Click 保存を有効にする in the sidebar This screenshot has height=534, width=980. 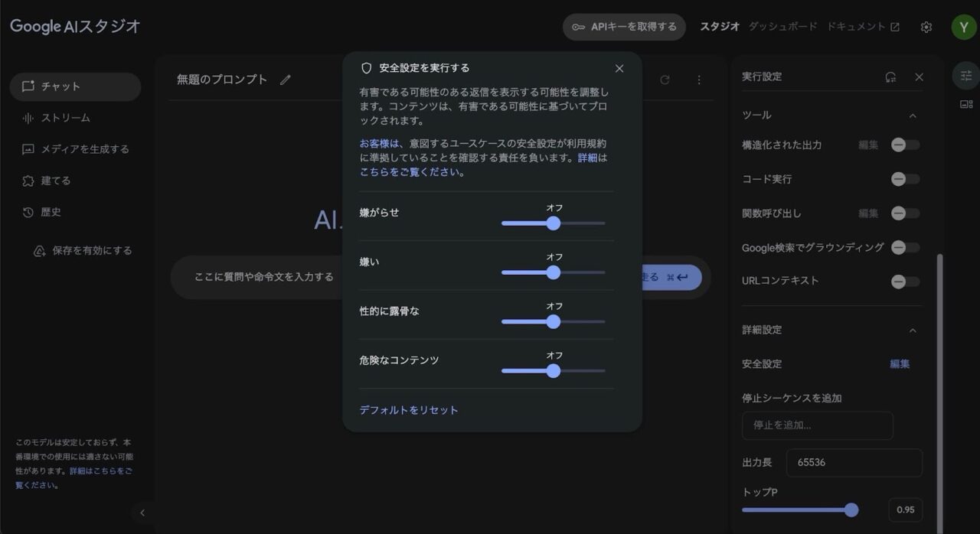coord(83,251)
